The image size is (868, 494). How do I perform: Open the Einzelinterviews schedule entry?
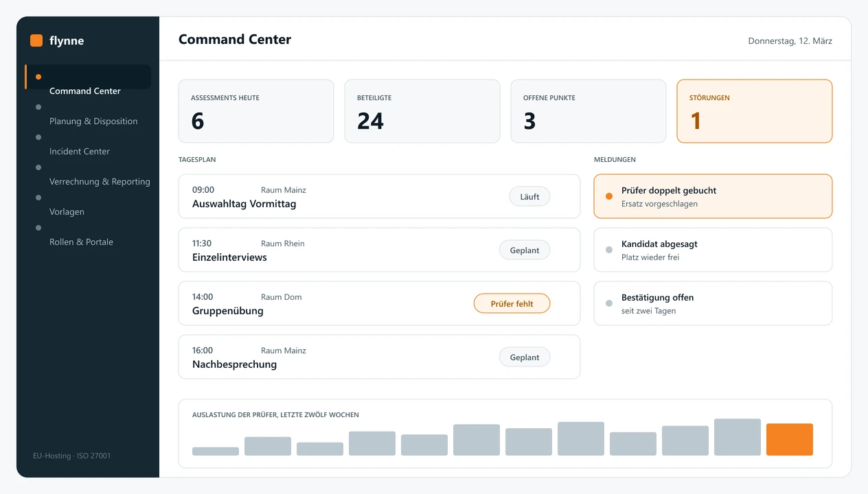click(379, 250)
